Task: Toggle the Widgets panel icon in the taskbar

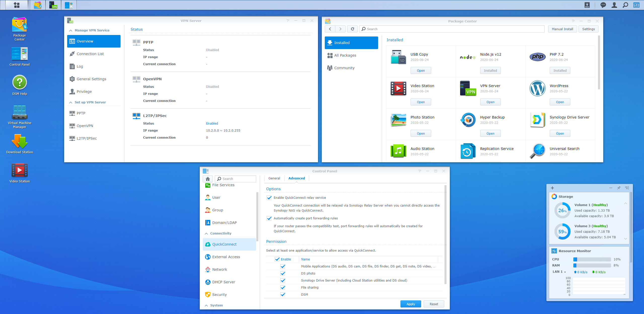Action: pyautogui.click(x=636, y=5)
